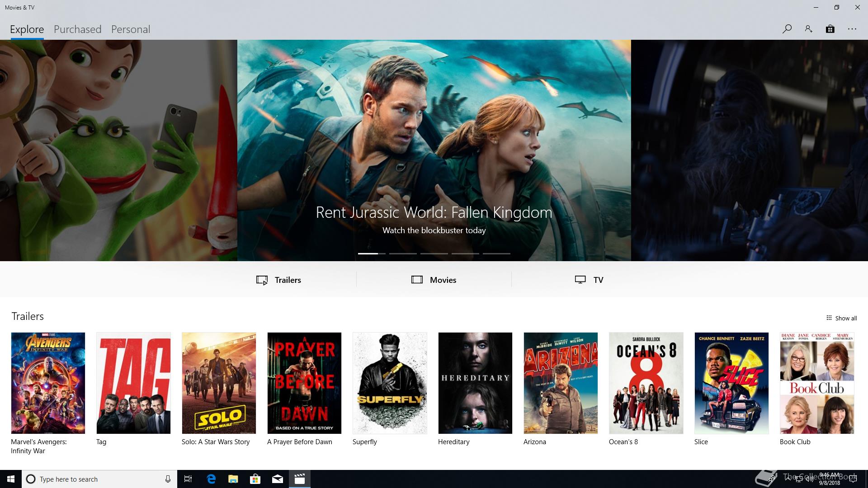Open the Arizona poster

561,383
